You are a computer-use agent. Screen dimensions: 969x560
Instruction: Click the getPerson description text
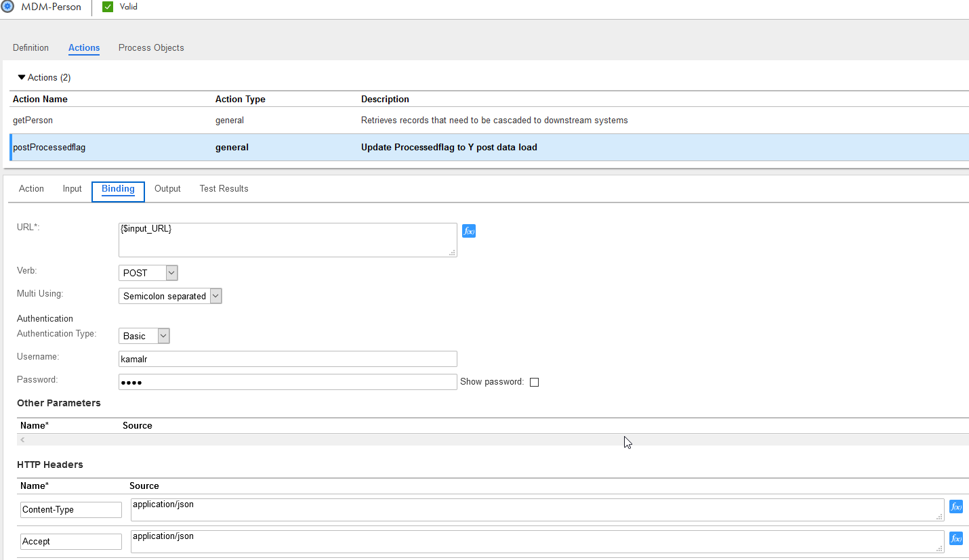pos(495,121)
